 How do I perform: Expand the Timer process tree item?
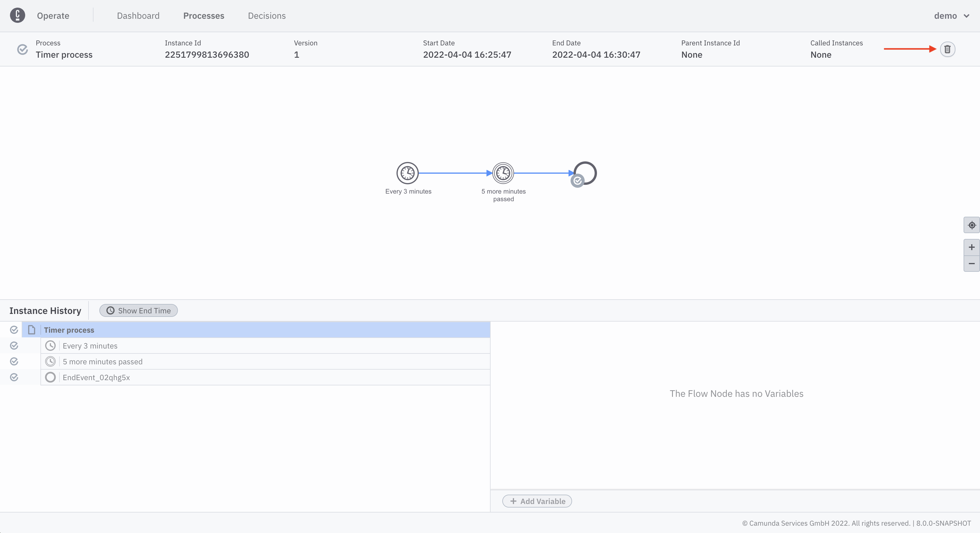coord(30,329)
